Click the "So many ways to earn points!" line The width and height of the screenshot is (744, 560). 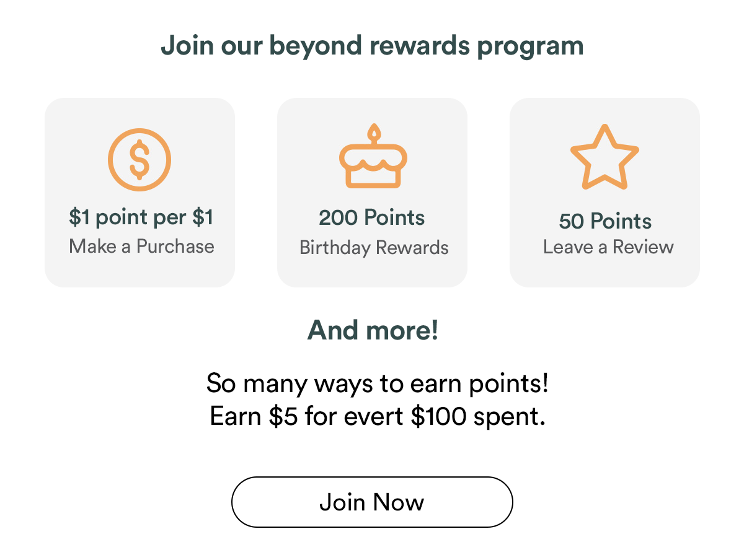[377, 383]
